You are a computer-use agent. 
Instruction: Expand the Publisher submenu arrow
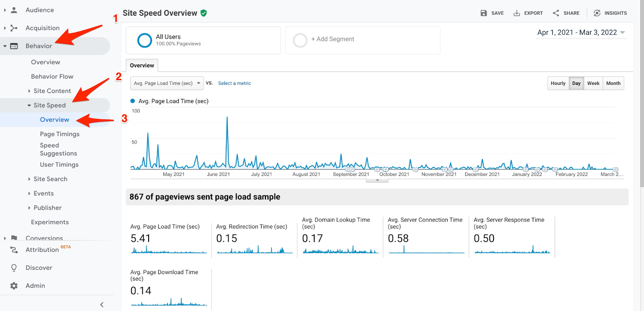coord(29,208)
